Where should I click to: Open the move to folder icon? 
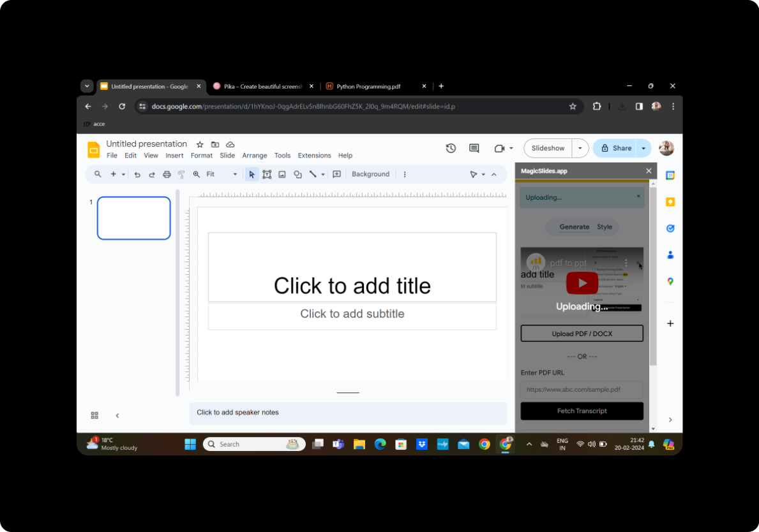(215, 144)
